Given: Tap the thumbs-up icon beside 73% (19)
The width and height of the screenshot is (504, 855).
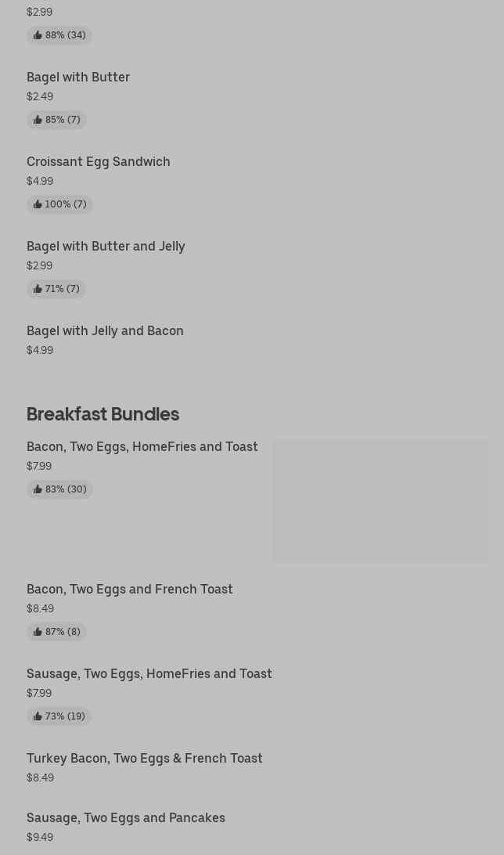Looking at the screenshot, I should (38, 716).
